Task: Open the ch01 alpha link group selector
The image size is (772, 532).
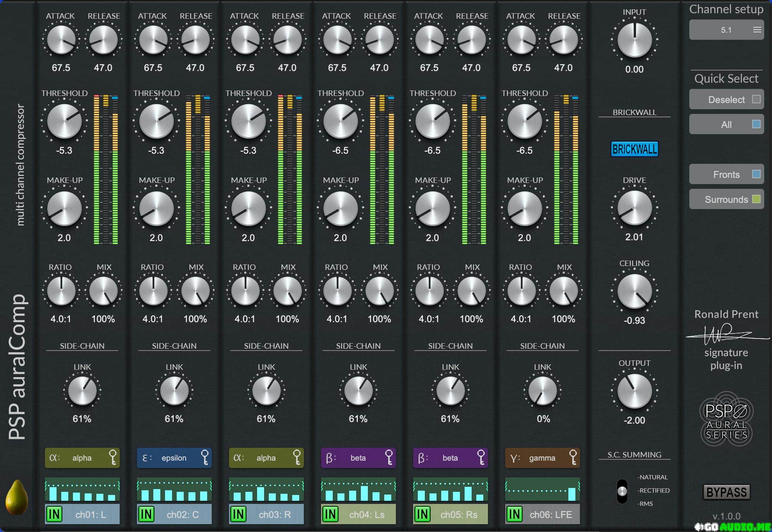Action: click(x=82, y=458)
